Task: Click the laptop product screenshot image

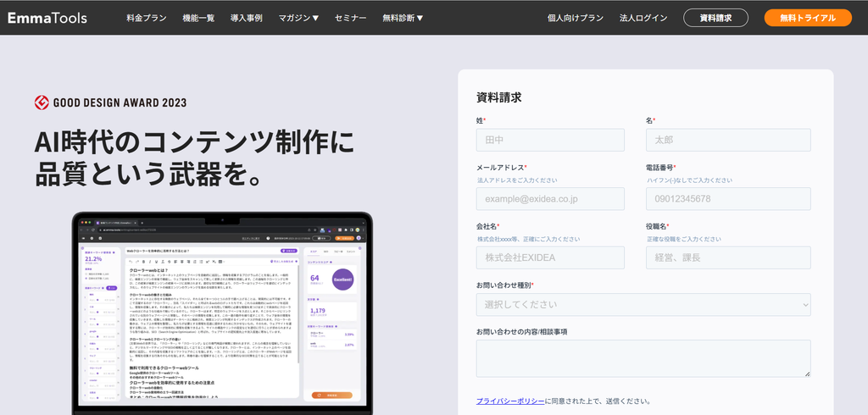Action: 222,313
